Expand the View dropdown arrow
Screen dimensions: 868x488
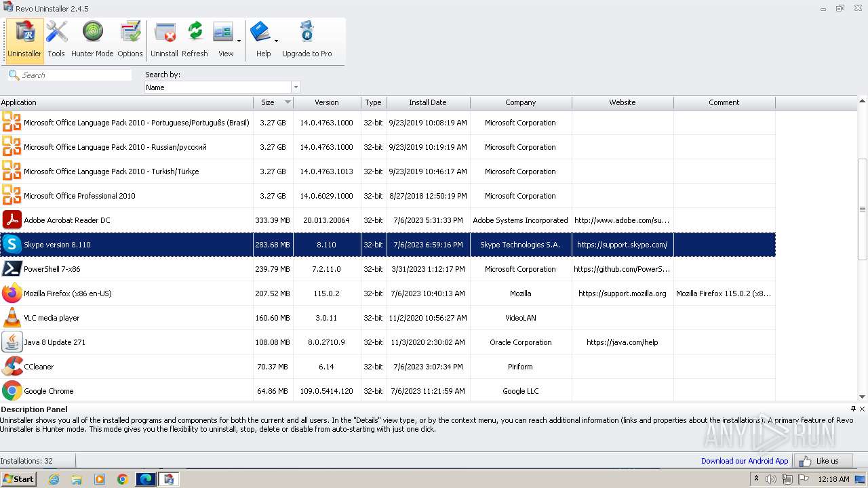click(239, 41)
